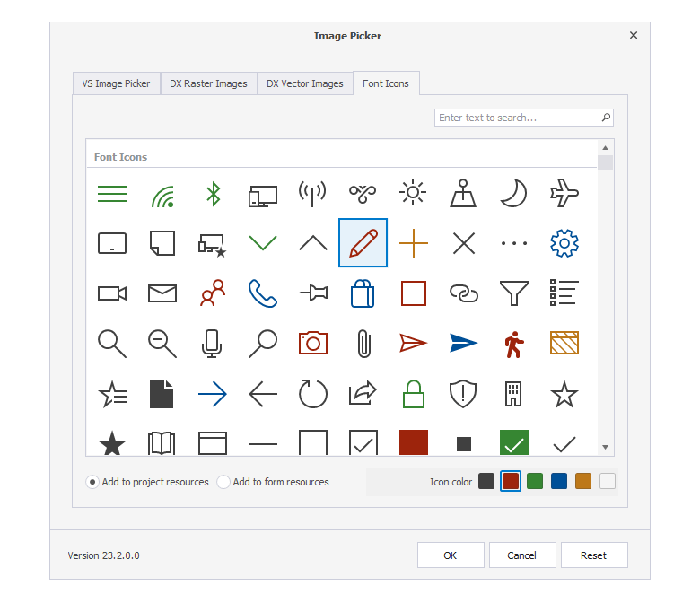The width and height of the screenshot is (700, 603).
Task: Pick the red camera icon
Action: click(x=313, y=343)
